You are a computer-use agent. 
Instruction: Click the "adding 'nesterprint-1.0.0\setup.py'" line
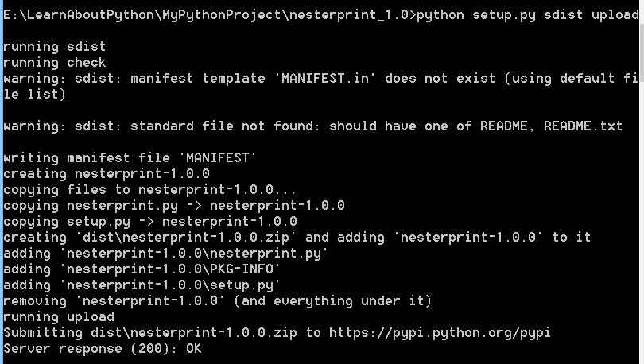(142, 285)
